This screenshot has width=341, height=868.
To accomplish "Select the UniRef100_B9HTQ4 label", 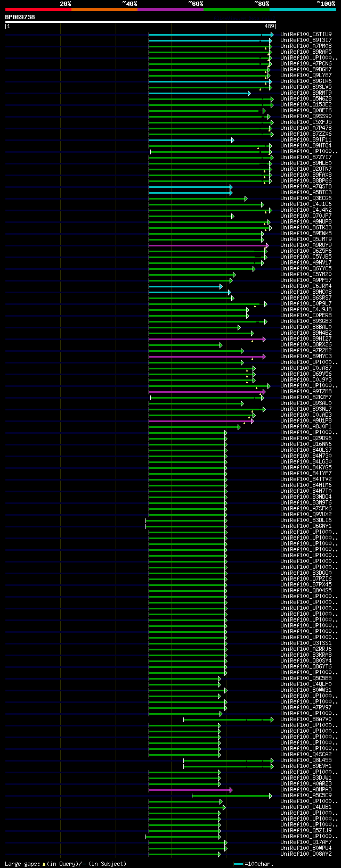I will [306, 146].
